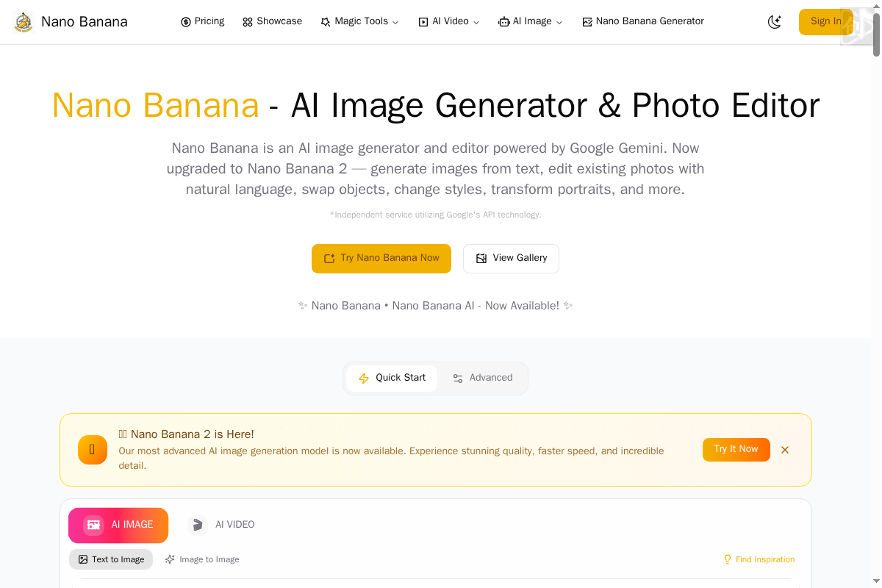The height and width of the screenshot is (588, 882).
Task: Choose the Text to Image option
Action: [111, 559]
